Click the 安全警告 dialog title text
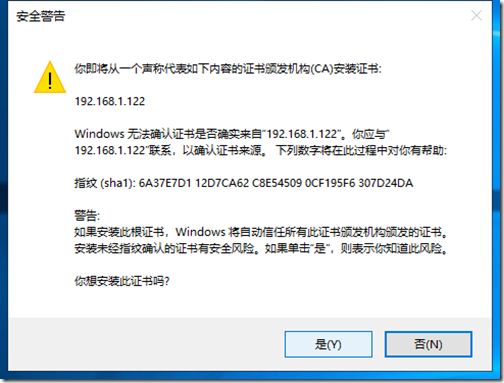 [x=41, y=16]
